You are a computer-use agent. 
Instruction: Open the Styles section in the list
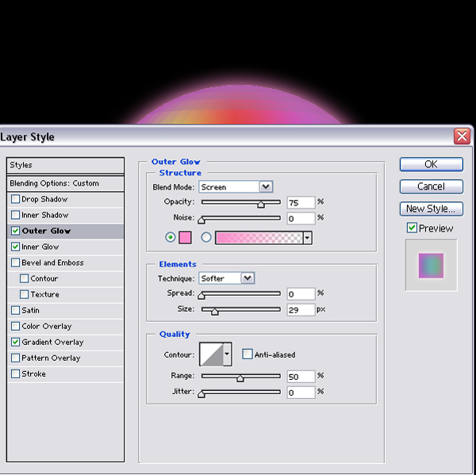[x=65, y=165]
